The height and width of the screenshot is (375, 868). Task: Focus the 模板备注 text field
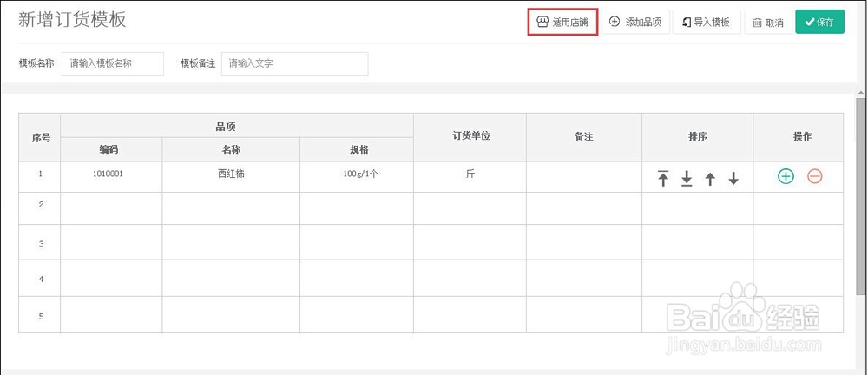pyautogui.click(x=294, y=63)
